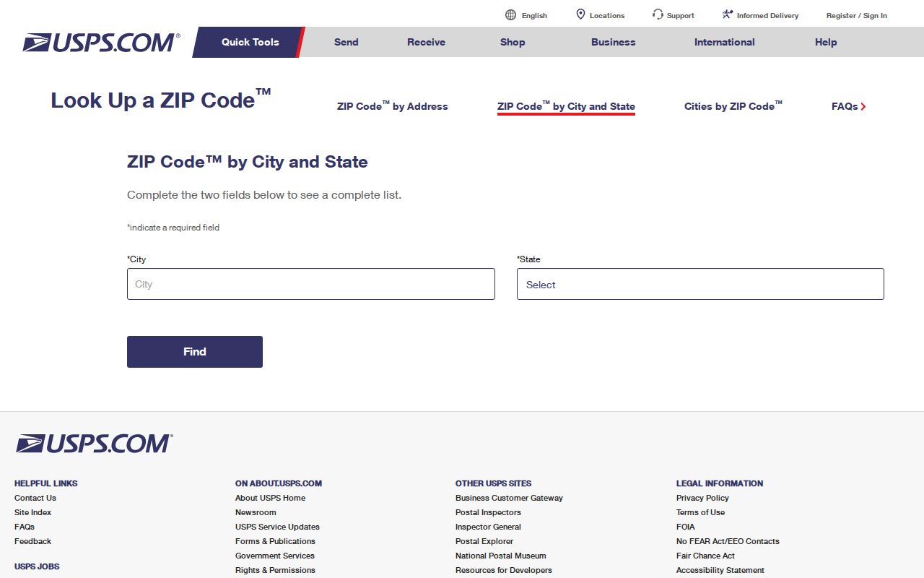Open About USPS Home link

click(x=270, y=498)
